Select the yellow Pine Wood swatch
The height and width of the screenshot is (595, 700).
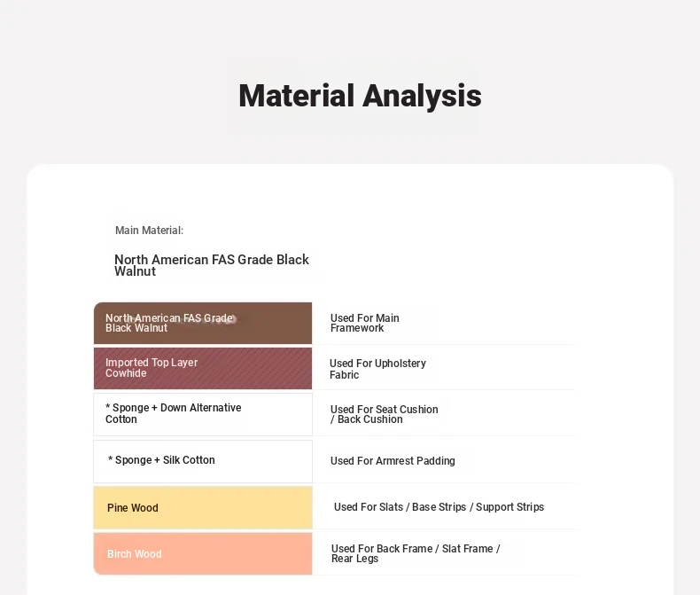point(203,508)
